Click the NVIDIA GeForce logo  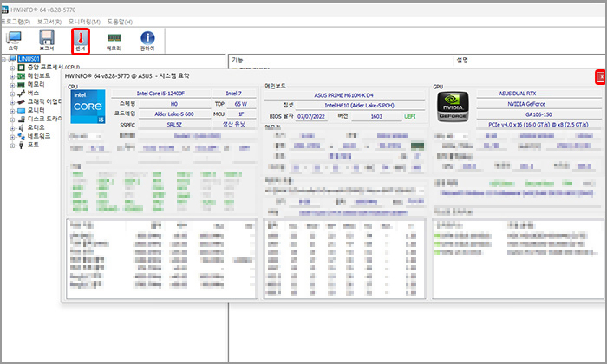pyautogui.click(x=453, y=107)
